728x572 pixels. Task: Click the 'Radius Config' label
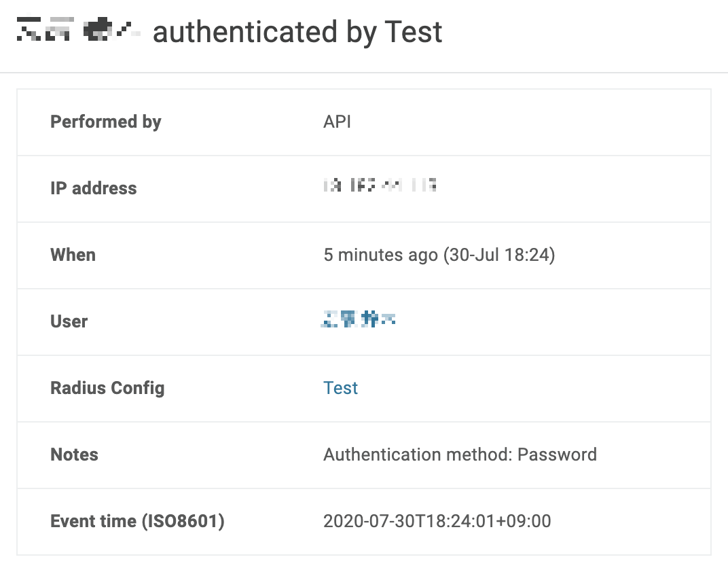coord(107,388)
